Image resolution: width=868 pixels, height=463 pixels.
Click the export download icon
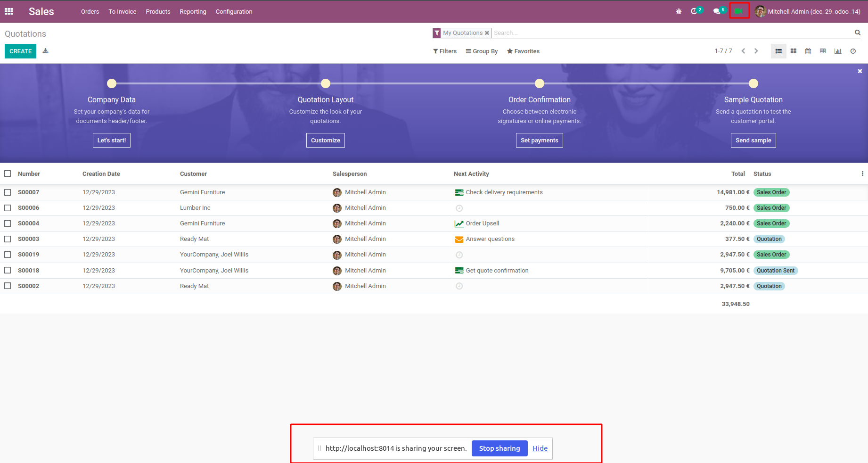[x=46, y=51]
